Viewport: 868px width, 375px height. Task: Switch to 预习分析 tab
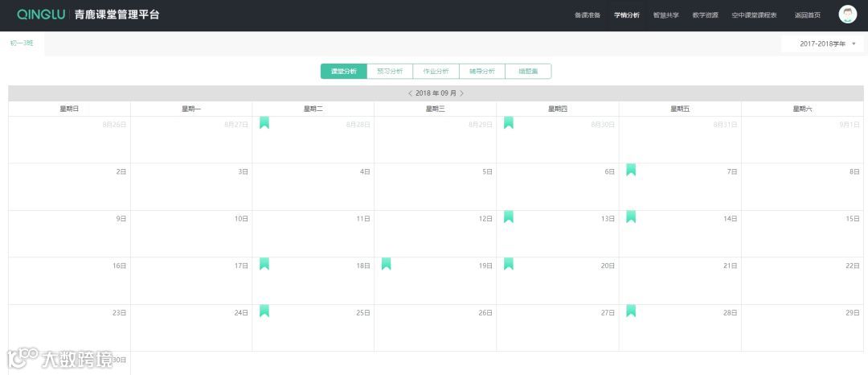click(390, 72)
